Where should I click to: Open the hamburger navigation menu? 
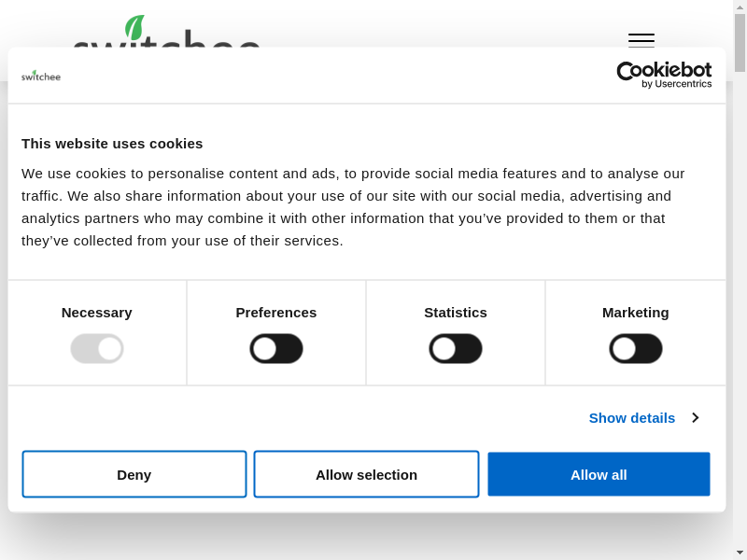(x=641, y=38)
